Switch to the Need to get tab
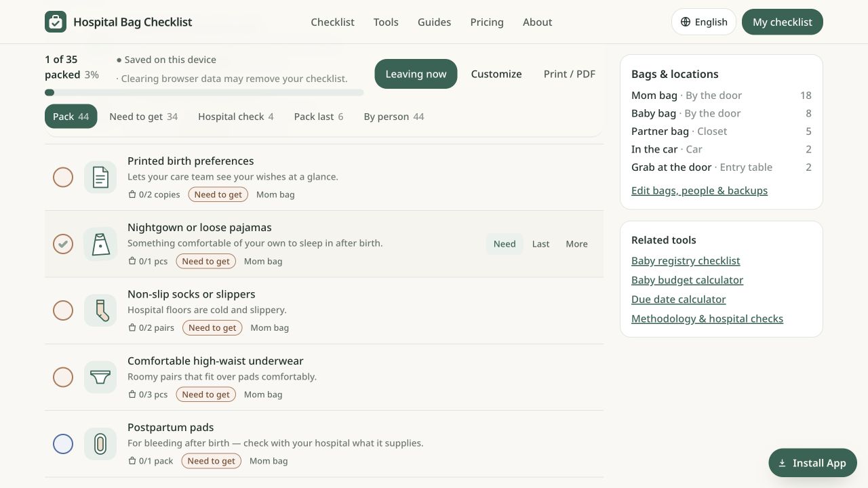 click(x=144, y=117)
